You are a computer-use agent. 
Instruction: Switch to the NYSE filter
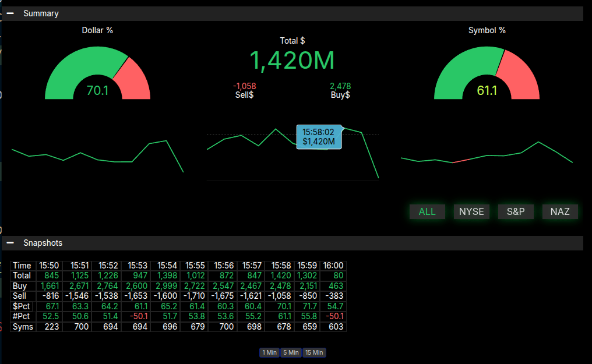pyautogui.click(x=471, y=211)
